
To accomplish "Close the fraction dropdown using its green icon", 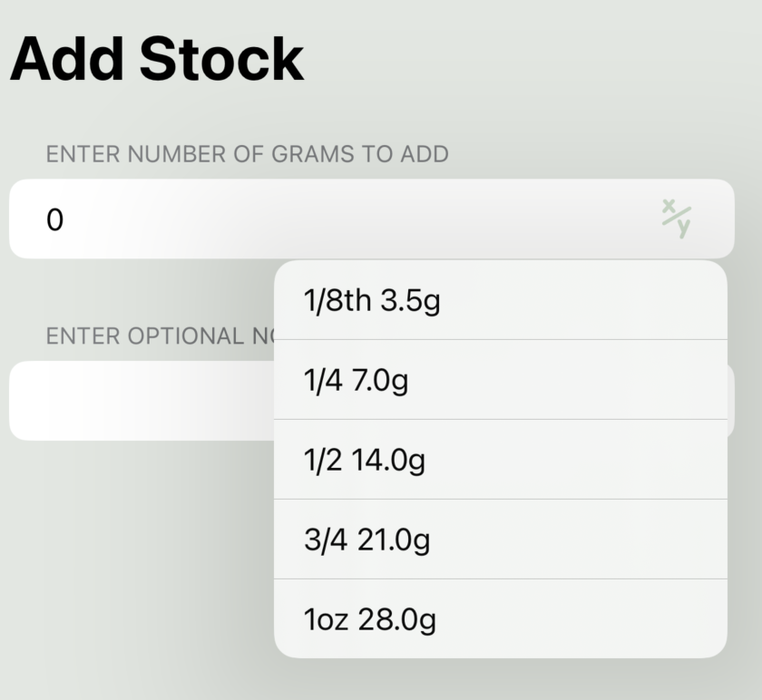I will tap(676, 219).
